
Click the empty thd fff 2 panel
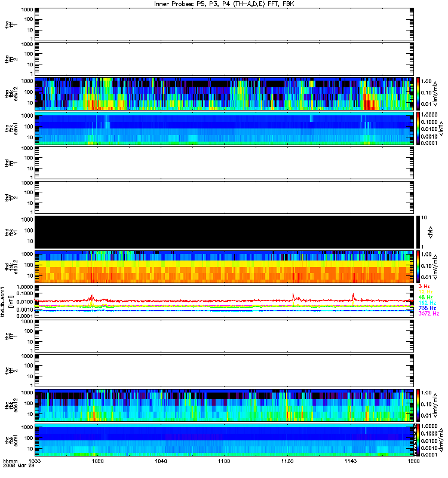pos(225,198)
